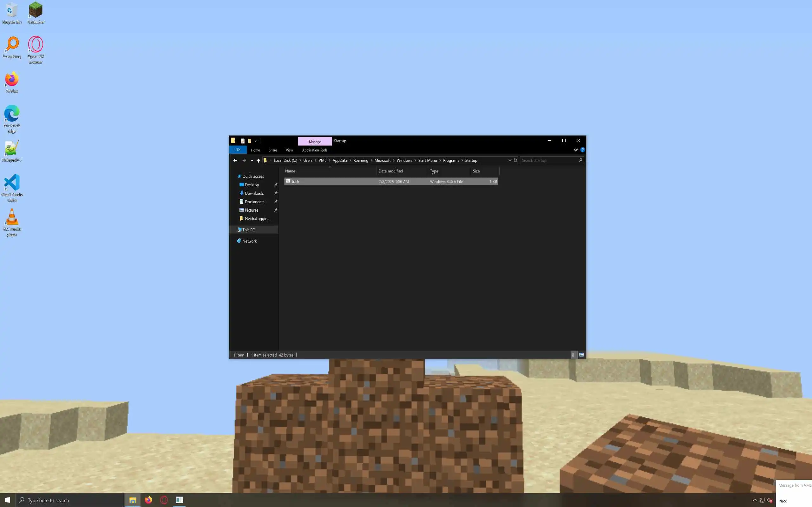This screenshot has height=507, width=812.
Task: Switch to details view in status bar
Action: [573, 355]
